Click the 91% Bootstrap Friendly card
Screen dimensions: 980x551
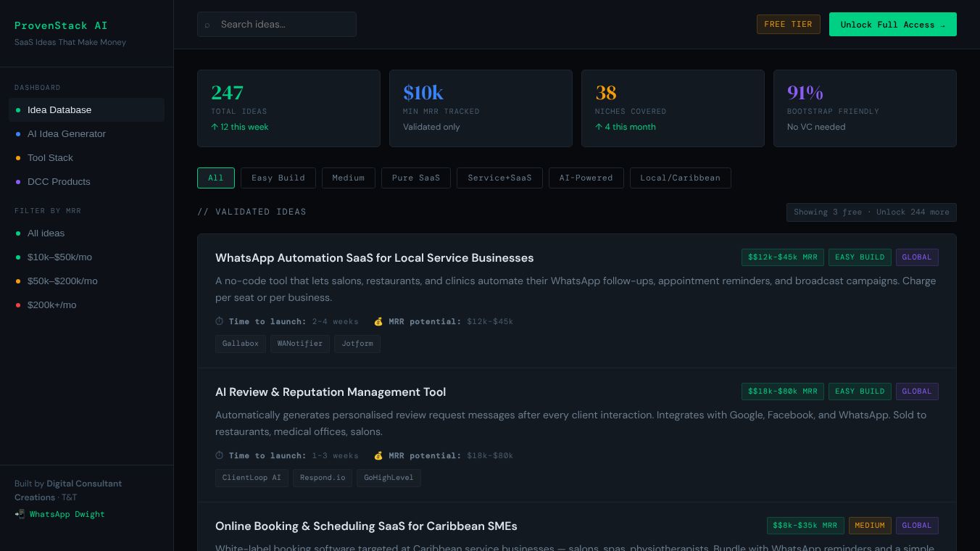tap(865, 109)
